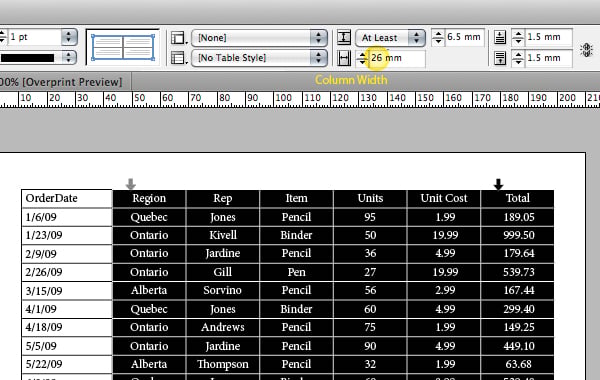
Task: Click the horizontal ruler at the 100 mark
Action: coord(283,98)
